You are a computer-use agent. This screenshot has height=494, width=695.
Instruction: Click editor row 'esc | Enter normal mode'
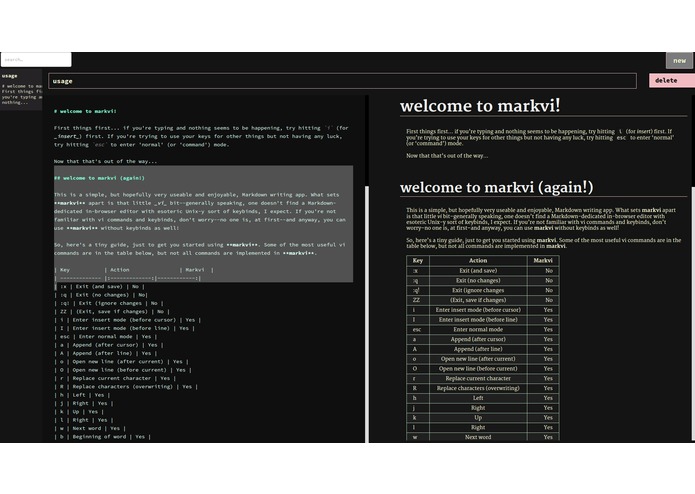(x=105, y=337)
